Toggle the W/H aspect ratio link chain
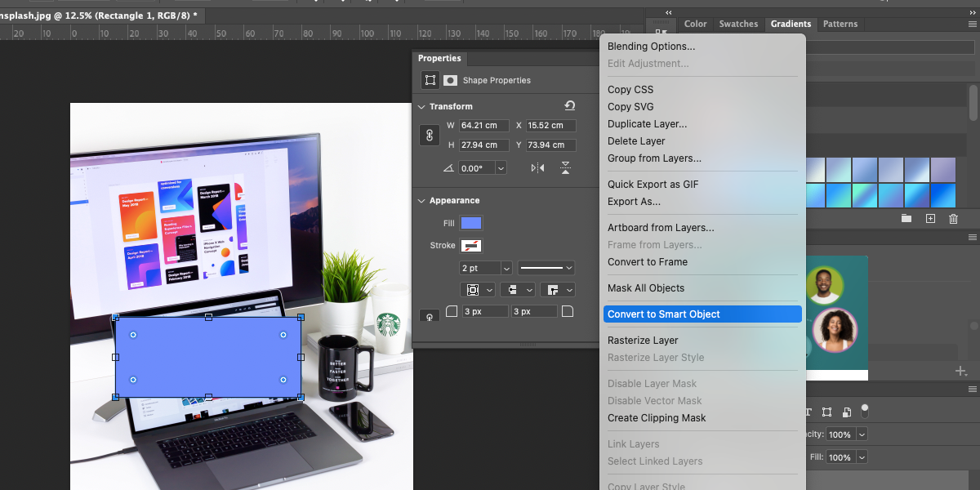The height and width of the screenshot is (490, 980). (x=430, y=135)
